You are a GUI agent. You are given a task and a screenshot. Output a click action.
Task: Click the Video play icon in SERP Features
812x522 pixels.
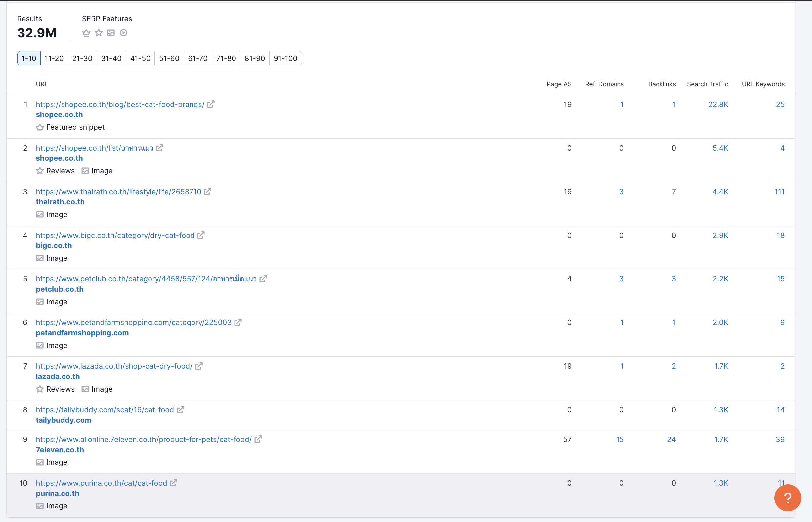click(124, 33)
